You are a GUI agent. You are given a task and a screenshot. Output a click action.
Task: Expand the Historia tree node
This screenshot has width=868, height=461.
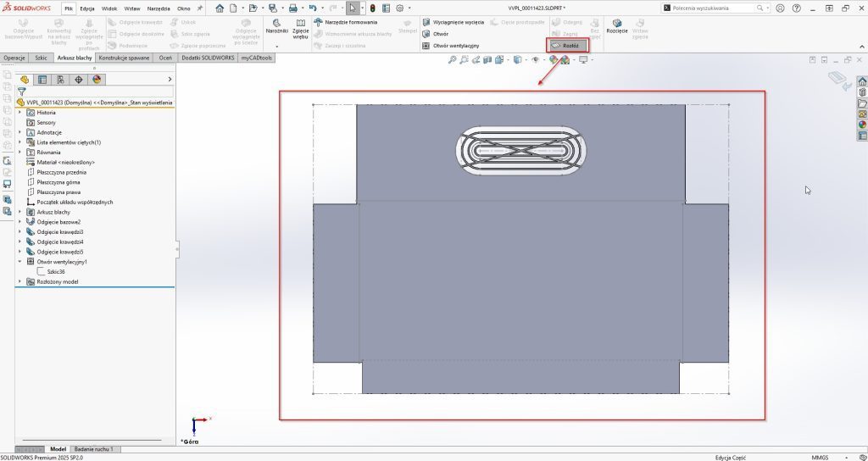click(20, 113)
